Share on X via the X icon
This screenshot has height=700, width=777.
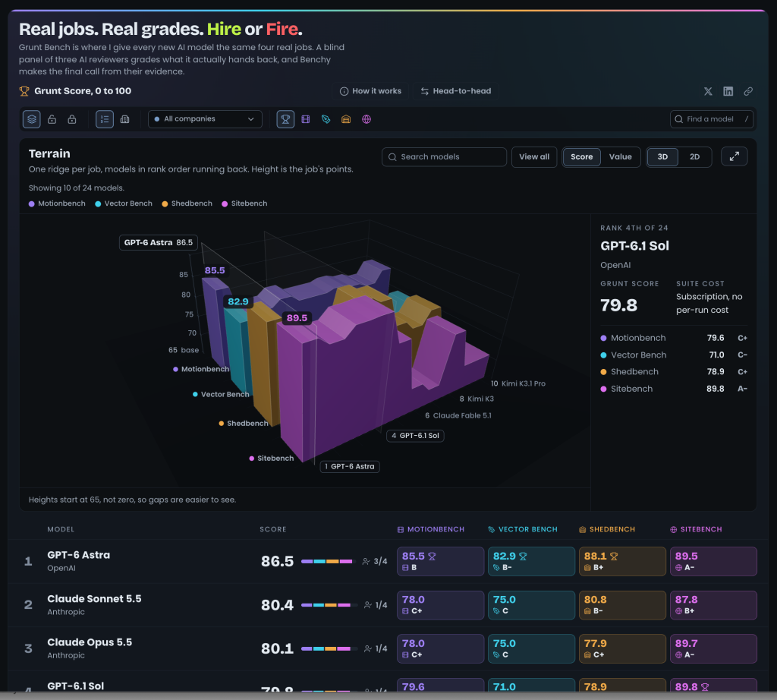click(708, 91)
